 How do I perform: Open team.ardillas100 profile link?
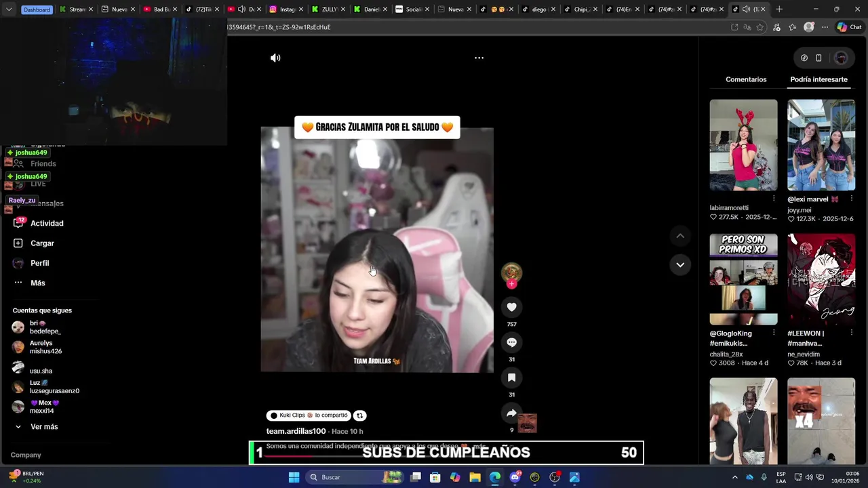[x=296, y=431]
